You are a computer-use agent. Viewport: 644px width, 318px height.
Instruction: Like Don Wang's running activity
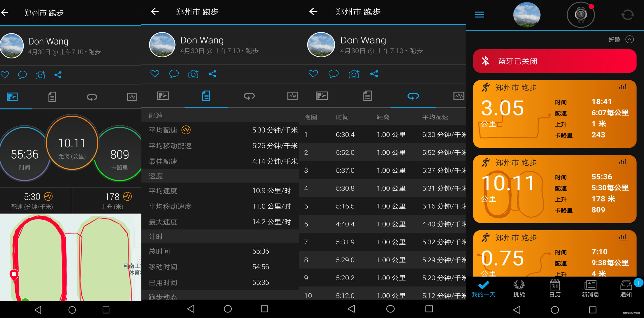tap(5, 75)
